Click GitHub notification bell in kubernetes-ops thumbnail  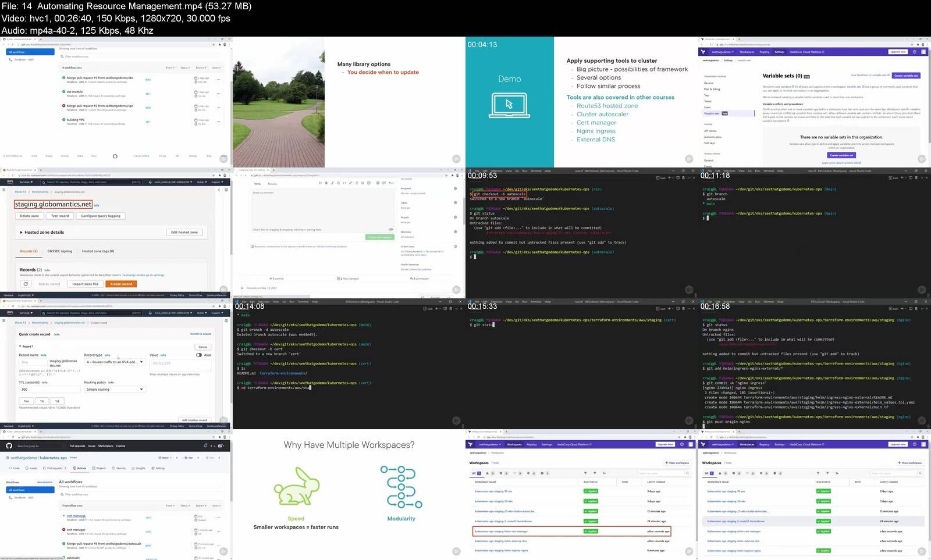[x=205, y=446]
